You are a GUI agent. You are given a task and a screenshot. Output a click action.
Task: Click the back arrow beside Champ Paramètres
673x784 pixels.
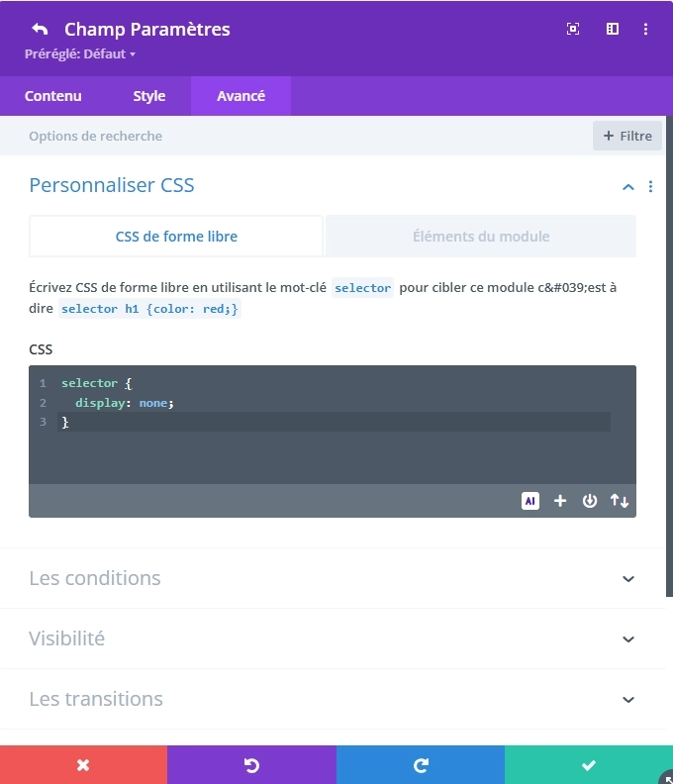coord(40,29)
